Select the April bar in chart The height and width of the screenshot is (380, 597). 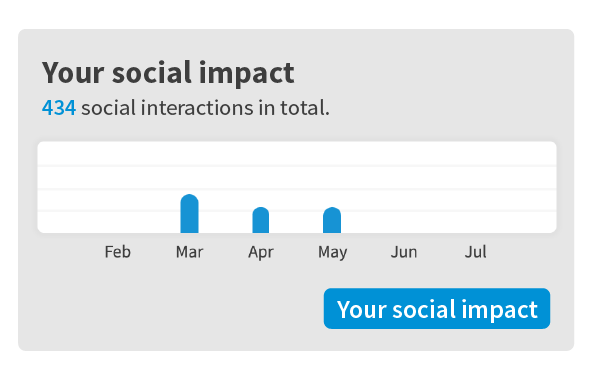pyautogui.click(x=261, y=220)
